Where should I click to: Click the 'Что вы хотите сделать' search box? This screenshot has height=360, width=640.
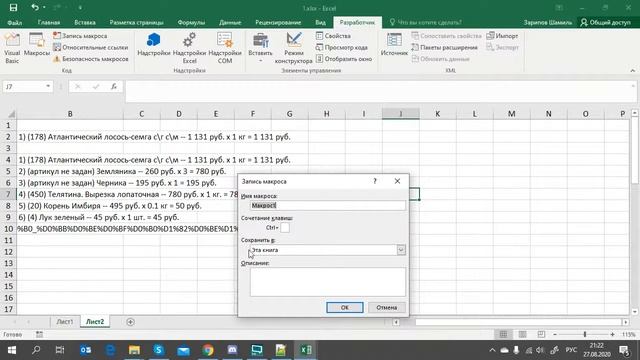tap(425, 22)
